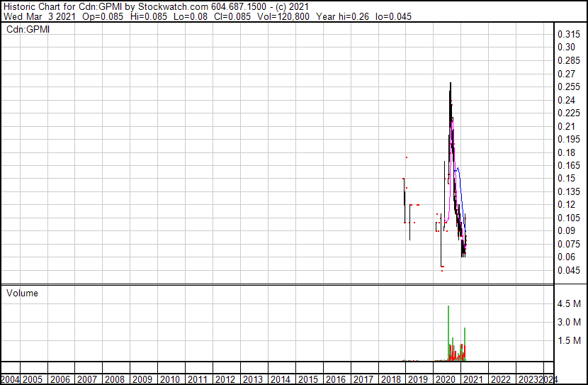Click the Stockwatch.com text in header
Viewport: 588px width, 385px height.
click(x=175, y=6)
